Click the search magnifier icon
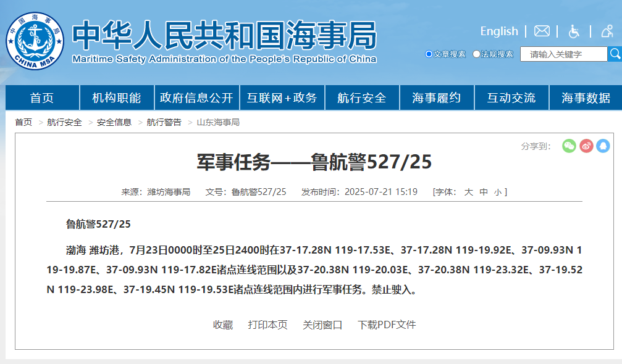Viewport: 622px width, 364px height. 615,54
